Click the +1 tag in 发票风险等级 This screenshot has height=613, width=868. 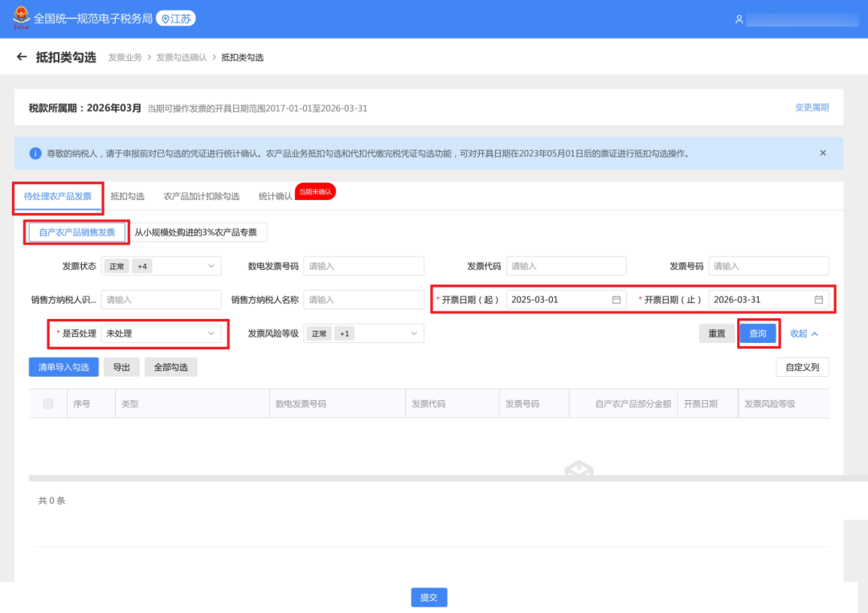click(x=344, y=333)
